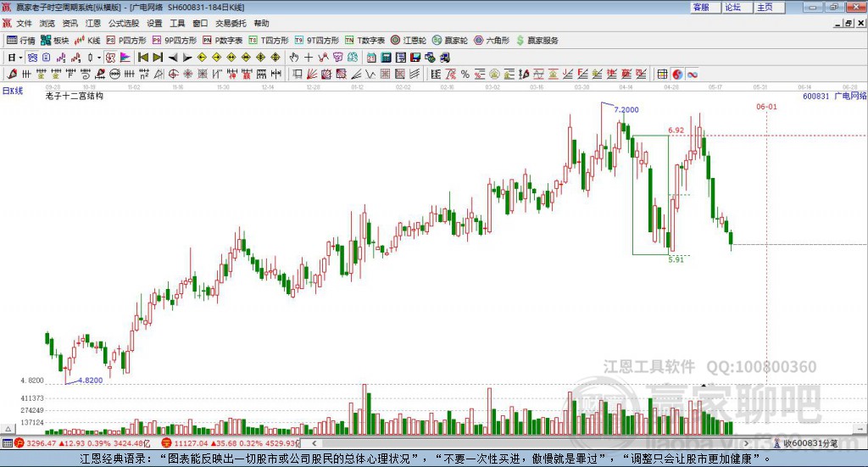Click the volume panel collapse triangle
Image resolution: width=868 pixels, height=467 pixels.
pos(8,429)
